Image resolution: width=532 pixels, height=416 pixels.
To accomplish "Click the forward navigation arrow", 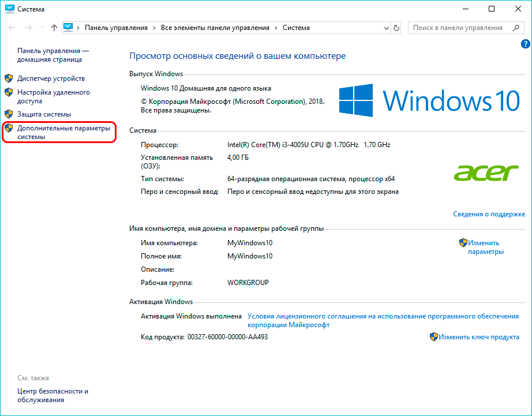I will click(x=29, y=28).
